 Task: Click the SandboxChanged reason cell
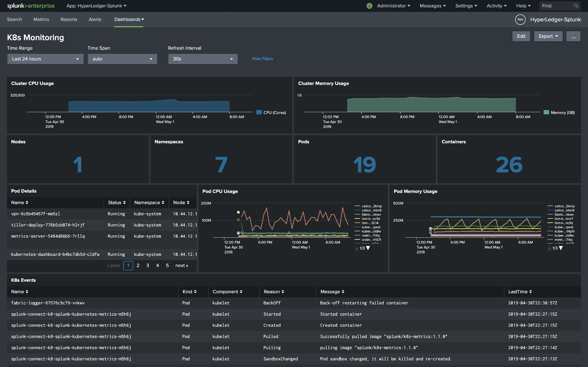[x=281, y=359]
